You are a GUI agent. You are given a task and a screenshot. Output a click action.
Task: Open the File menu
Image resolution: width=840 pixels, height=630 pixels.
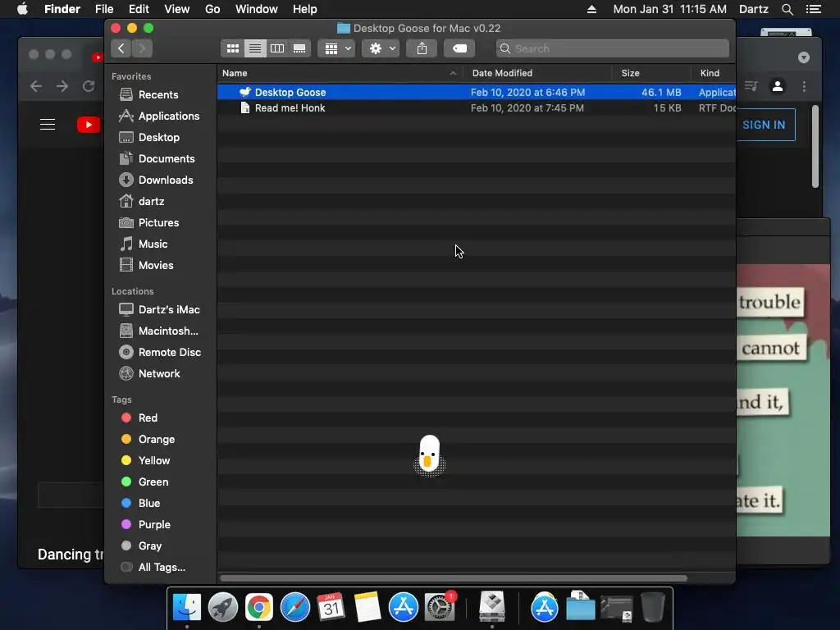pos(104,9)
